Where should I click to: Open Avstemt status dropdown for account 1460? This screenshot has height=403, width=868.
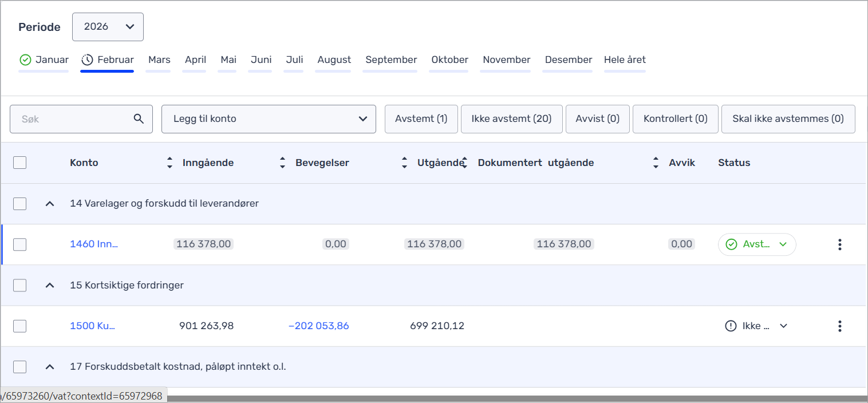(x=757, y=244)
